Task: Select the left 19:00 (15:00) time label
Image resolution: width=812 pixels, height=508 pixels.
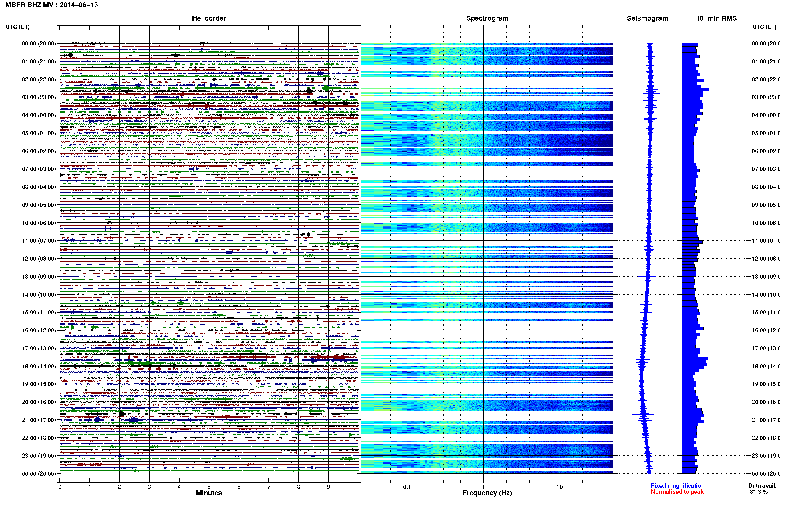Action: tap(39, 384)
